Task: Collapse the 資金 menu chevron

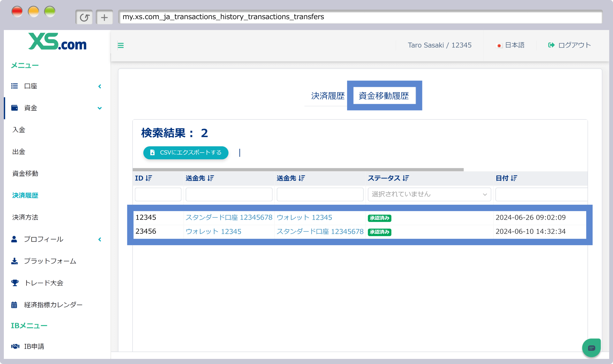Action: click(x=100, y=108)
